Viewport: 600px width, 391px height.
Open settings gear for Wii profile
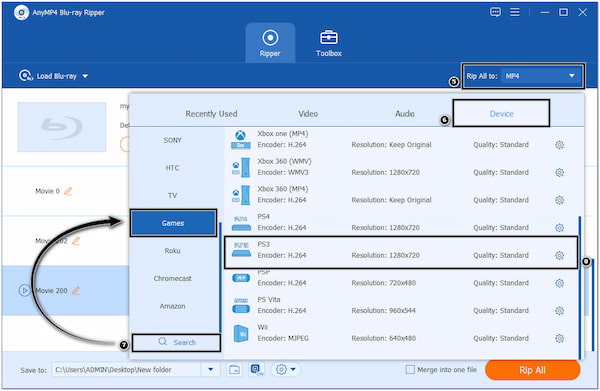tap(559, 338)
